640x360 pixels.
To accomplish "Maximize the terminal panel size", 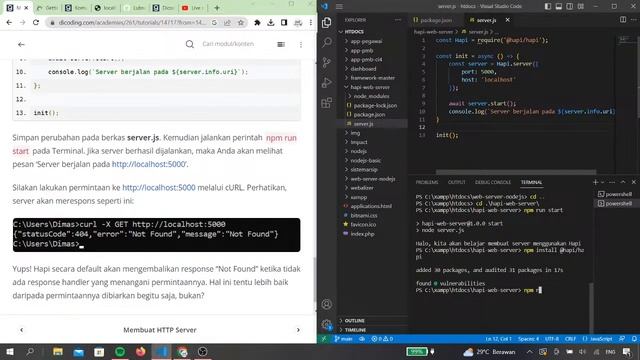I will coord(623,182).
